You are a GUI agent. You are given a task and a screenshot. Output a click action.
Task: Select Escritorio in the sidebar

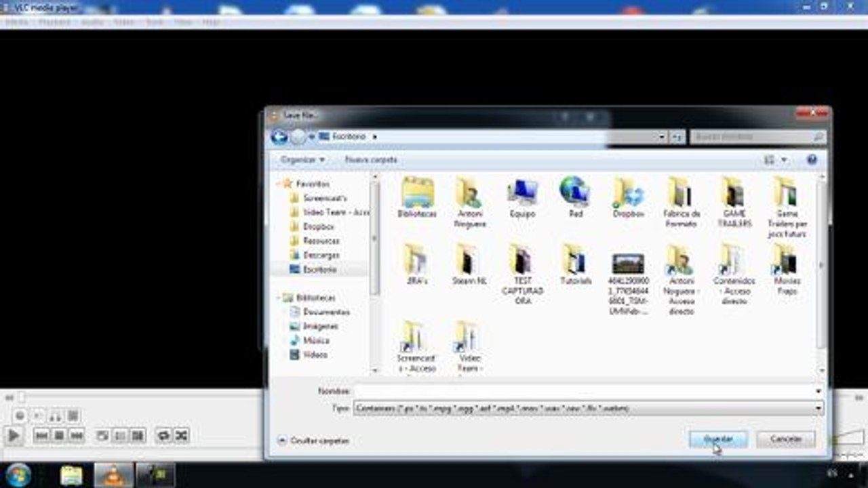pyautogui.click(x=320, y=269)
